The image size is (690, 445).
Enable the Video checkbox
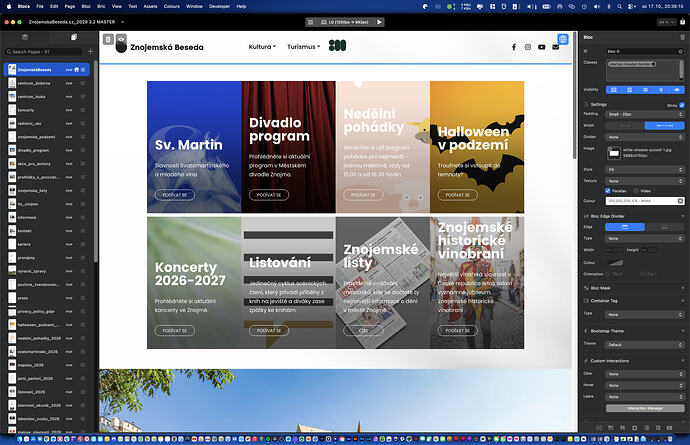636,191
